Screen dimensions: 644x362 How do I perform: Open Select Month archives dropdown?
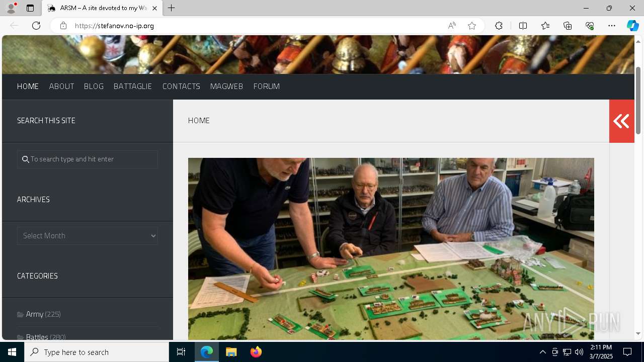88,236
